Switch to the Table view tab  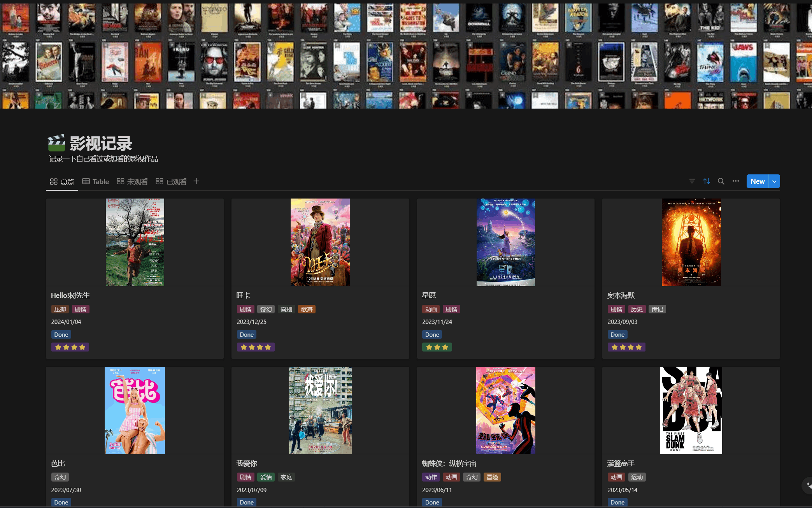96,182
